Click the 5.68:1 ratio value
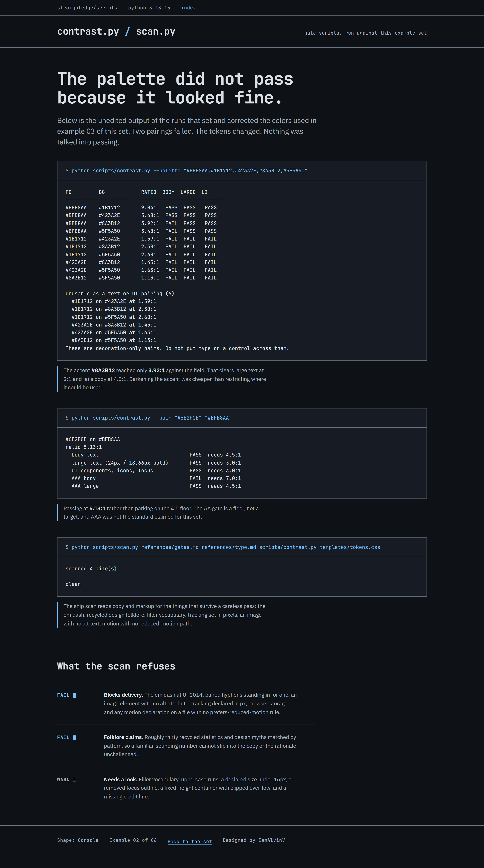Viewport: 484px width, 868px height. pos(150,215)
